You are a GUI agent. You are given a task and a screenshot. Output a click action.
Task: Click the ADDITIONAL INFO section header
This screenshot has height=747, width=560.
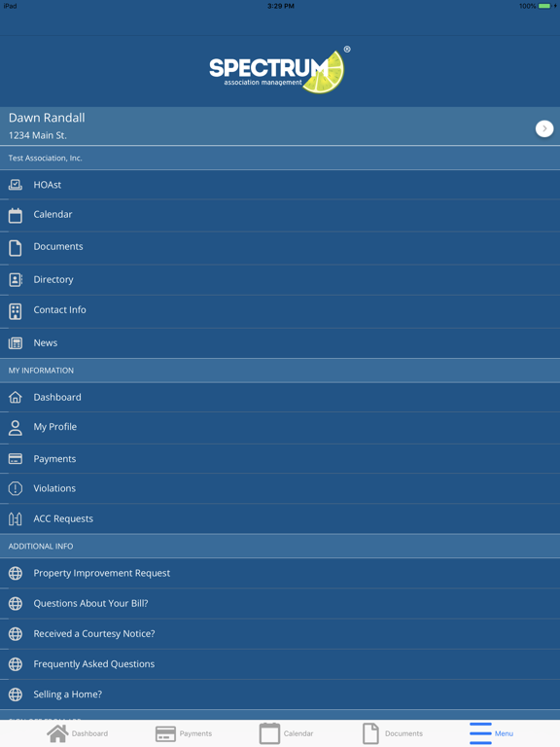click(280, 547)
